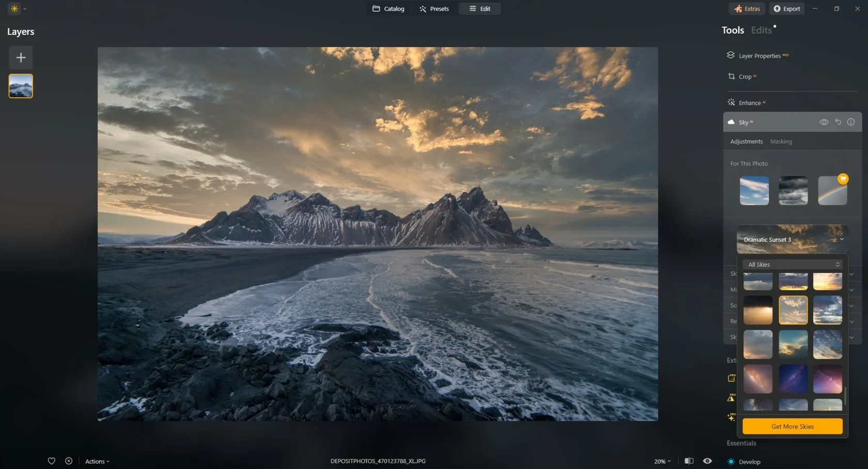Click the add new layer plus button
This screenshot has width=868, height=469.
click(21, 57)
